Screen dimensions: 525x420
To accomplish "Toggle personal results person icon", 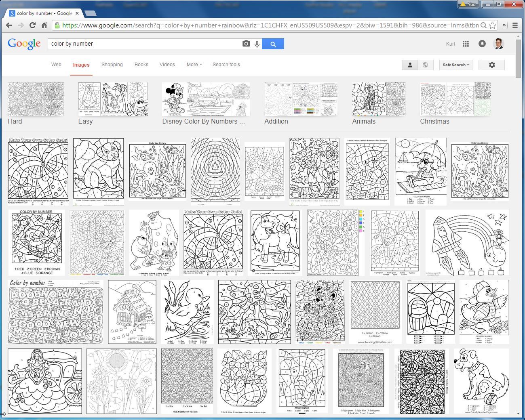I will (x=409, y=65).
